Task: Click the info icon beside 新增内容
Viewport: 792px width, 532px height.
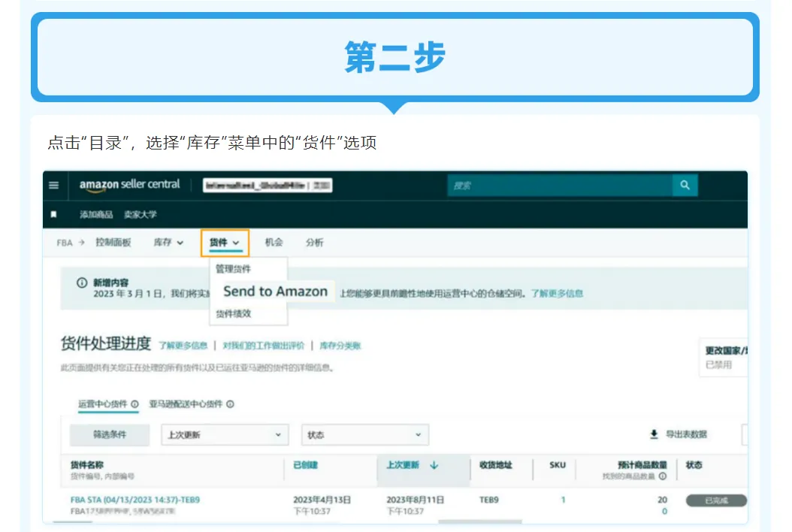Action: (x=82, y=283)
